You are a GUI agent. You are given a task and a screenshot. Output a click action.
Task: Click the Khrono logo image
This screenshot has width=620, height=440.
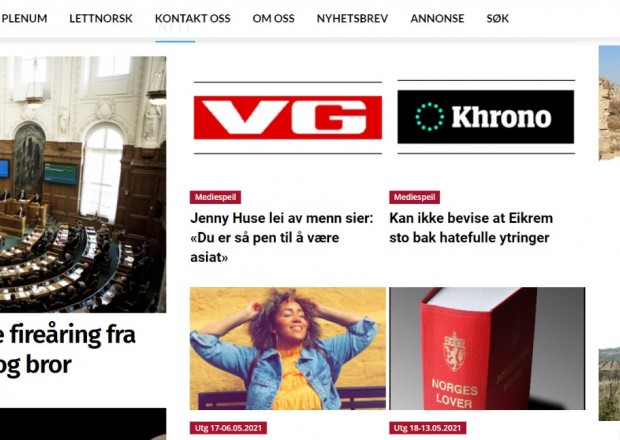[486, 117]
